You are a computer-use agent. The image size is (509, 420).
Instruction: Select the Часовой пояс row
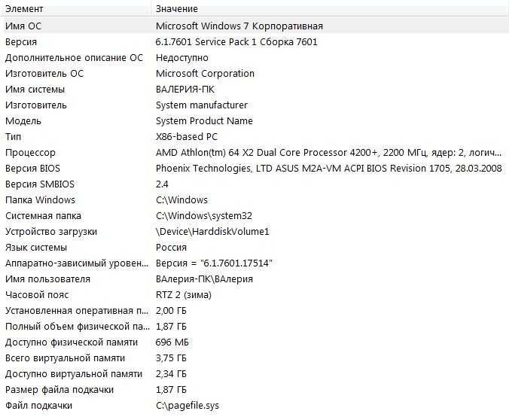(x=254, y=295)
